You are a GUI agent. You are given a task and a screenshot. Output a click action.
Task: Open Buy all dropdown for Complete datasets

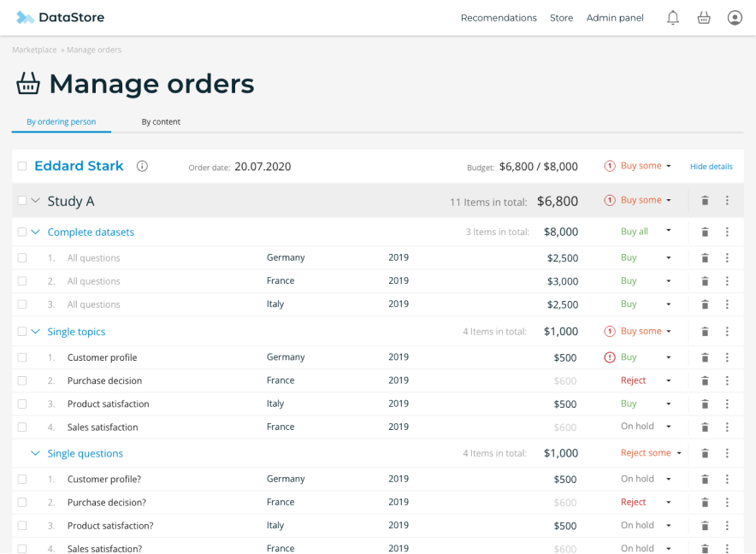point(646,232)
